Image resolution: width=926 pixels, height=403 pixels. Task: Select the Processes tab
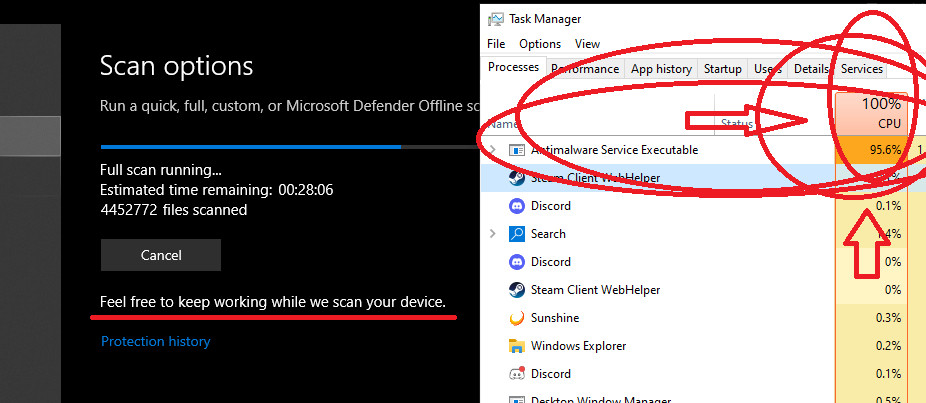[x=513, y=67]
